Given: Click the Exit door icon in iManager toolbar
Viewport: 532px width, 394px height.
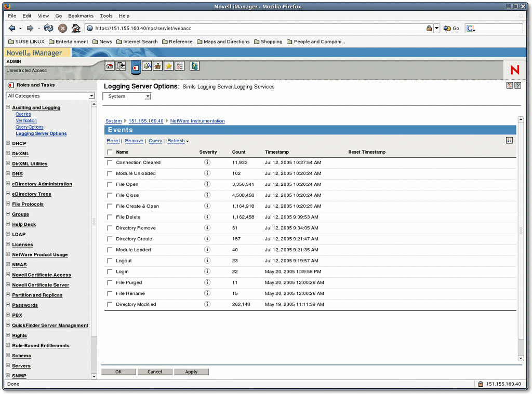Looking at the screenshot, I should point(121,66).
